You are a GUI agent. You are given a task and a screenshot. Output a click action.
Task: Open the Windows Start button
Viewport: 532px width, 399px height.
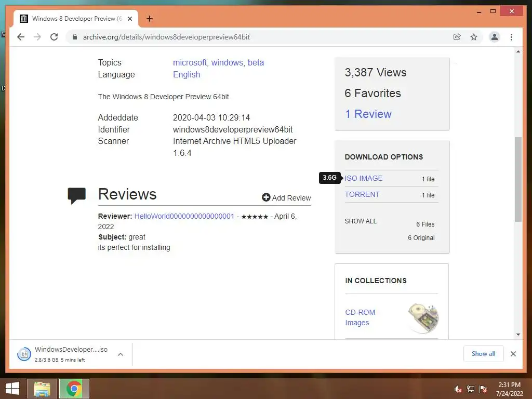12,389
